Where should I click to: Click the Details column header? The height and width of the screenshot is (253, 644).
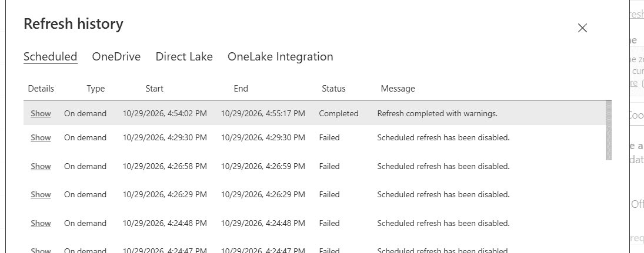41,89
